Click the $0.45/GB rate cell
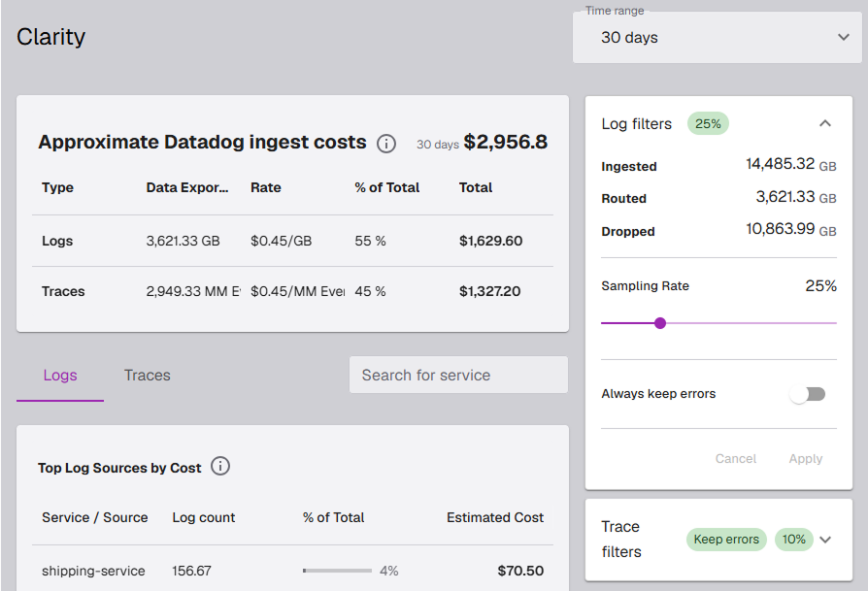 [x=282, y=242]
